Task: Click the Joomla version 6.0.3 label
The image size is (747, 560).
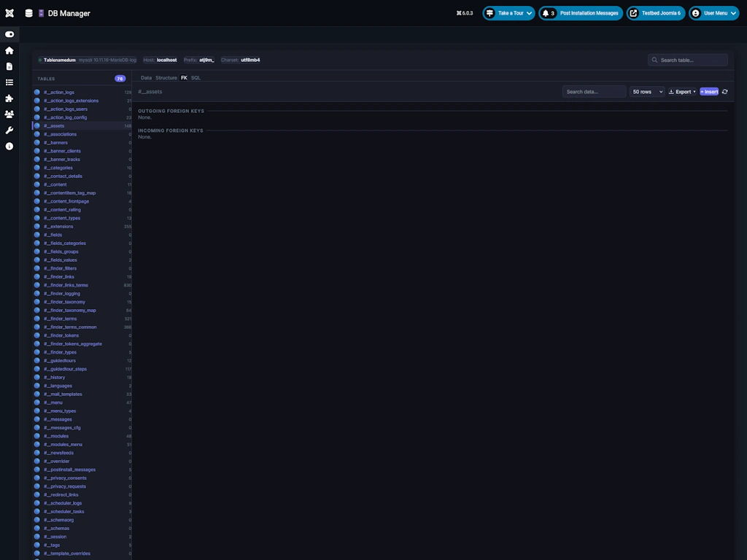Action: (x=465, y=13)
